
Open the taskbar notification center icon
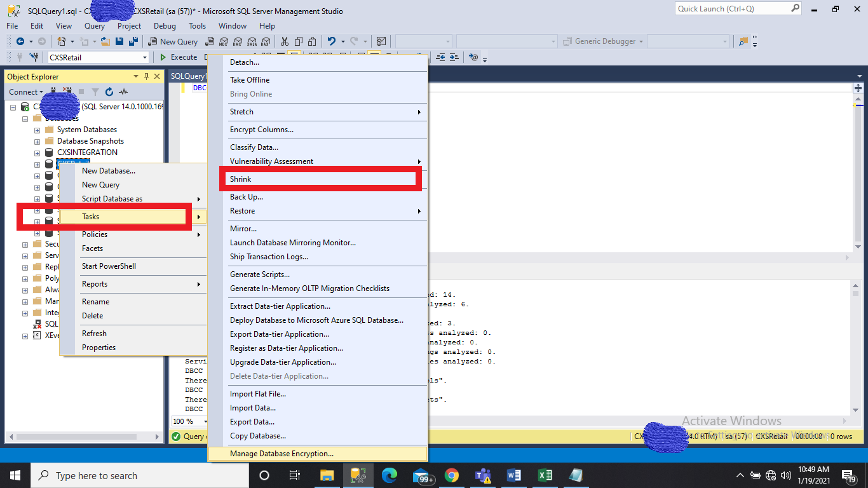tap(849, 475)
